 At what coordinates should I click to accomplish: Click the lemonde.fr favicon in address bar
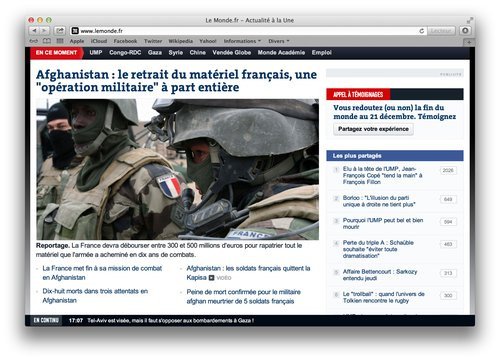click(x=75, y=31)
